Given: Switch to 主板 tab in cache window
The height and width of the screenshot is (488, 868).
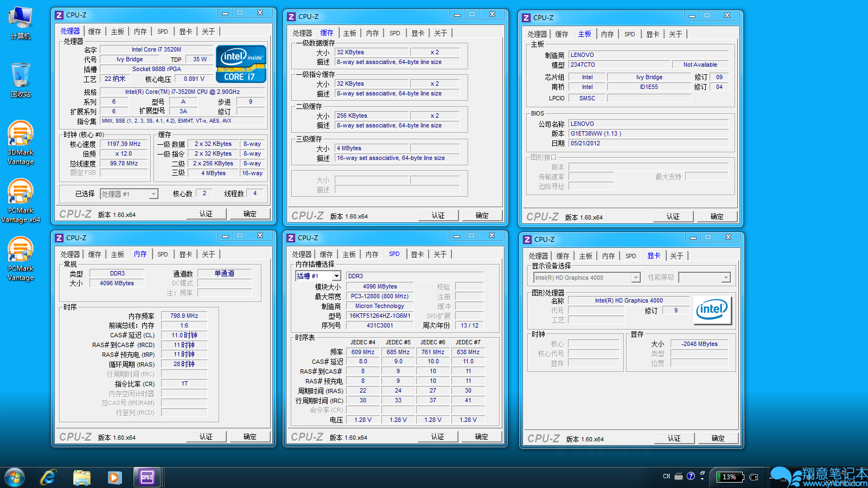Looking at the screenshot, I should pyautogui.click(x=350, y=33).
